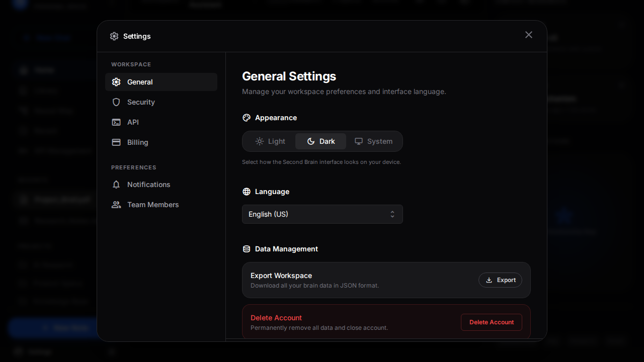Click the language selector chevron arrows

click(x=392, y=214)
